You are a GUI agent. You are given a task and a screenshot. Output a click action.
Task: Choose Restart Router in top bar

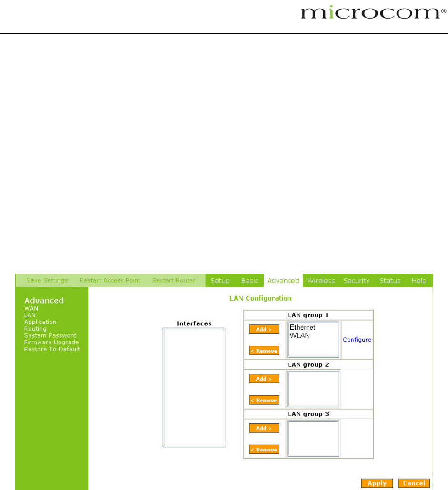click(x=174, y=281)
